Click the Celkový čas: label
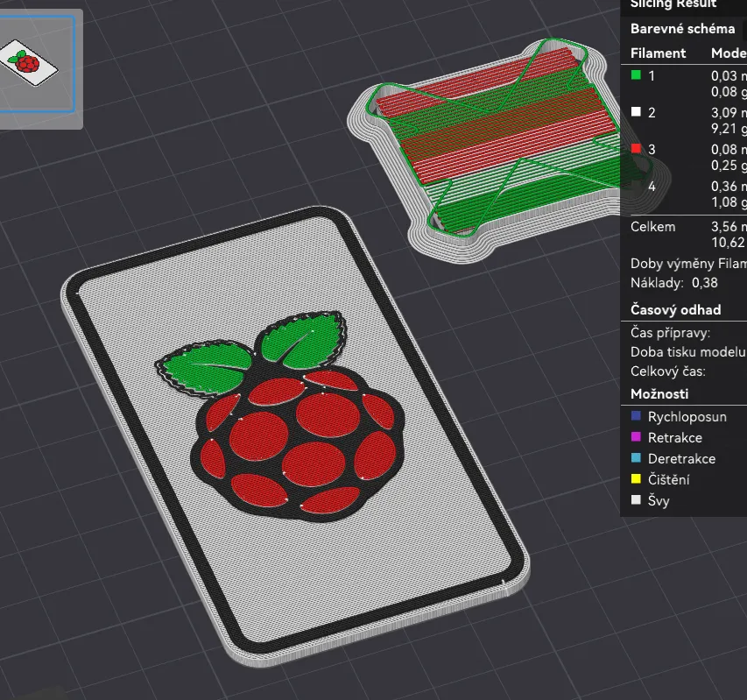Screen dimensions: 747x700 [x=668, y=371]
